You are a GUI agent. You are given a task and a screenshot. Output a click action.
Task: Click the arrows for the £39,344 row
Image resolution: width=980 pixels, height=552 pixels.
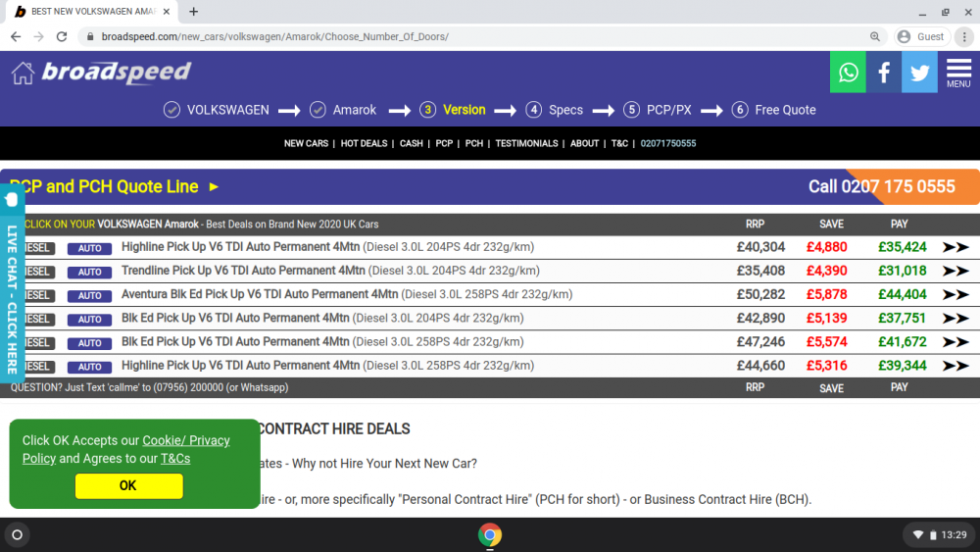click(955, 367)
